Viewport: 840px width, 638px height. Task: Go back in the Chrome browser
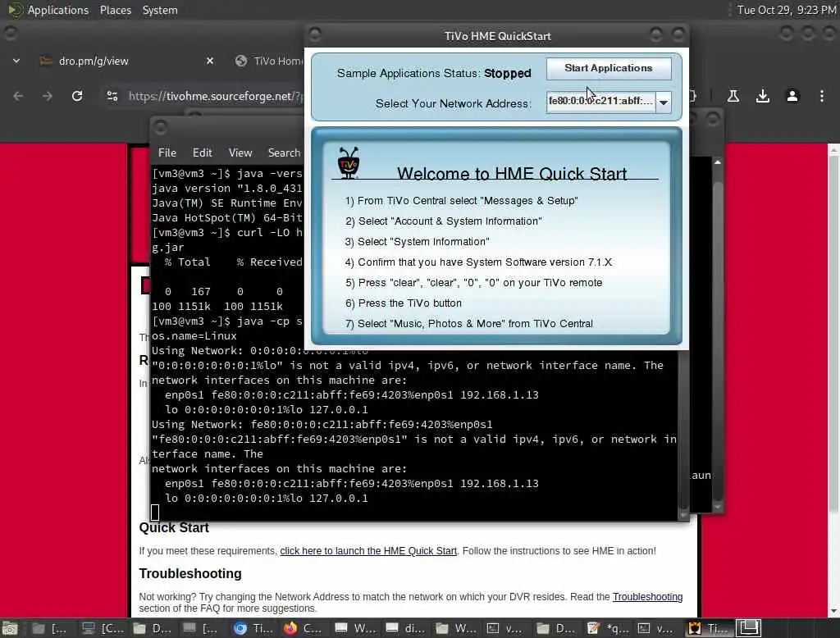point(18,96)
